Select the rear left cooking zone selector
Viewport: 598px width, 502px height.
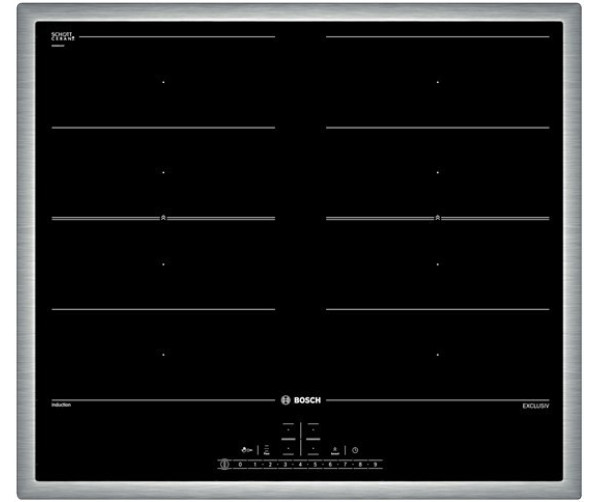[288, 431]
